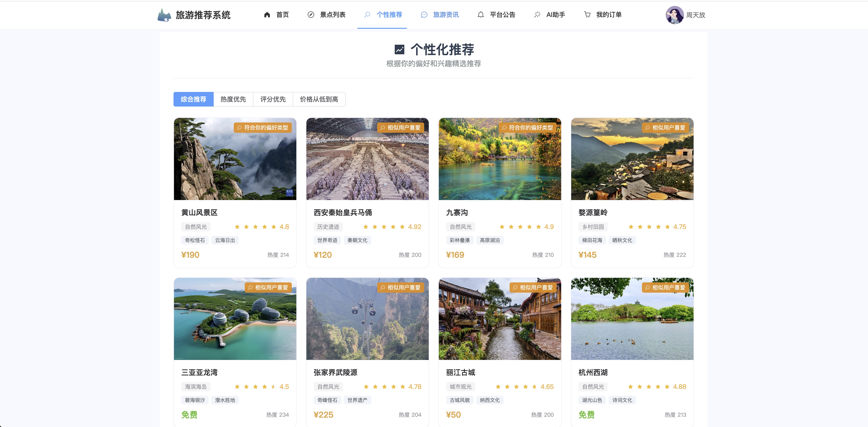Click the compass icon beside 景点列表
This screenshot has height=427, width=868.
coord(311,15)
